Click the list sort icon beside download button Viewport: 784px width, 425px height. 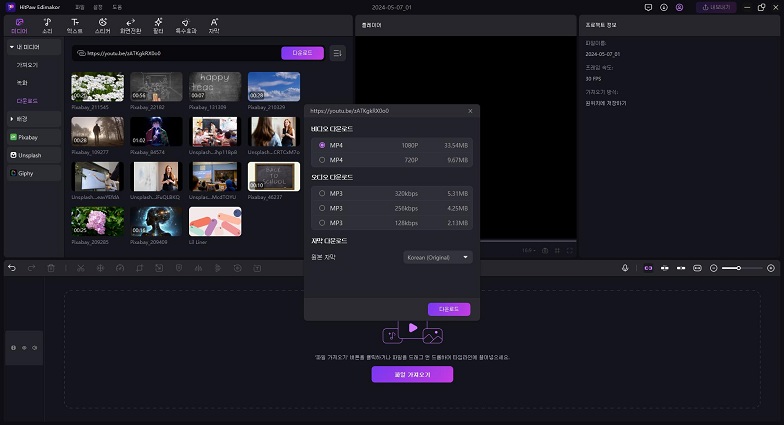point(338,53)
